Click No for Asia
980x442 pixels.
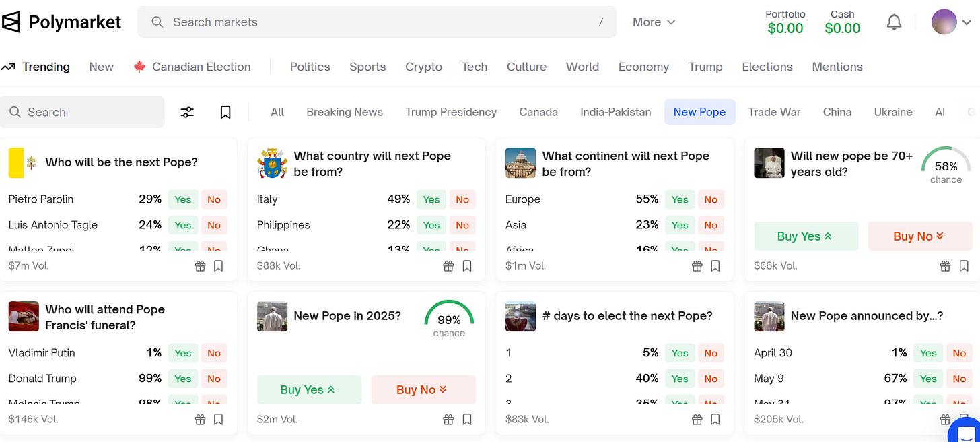click(711, 225)
